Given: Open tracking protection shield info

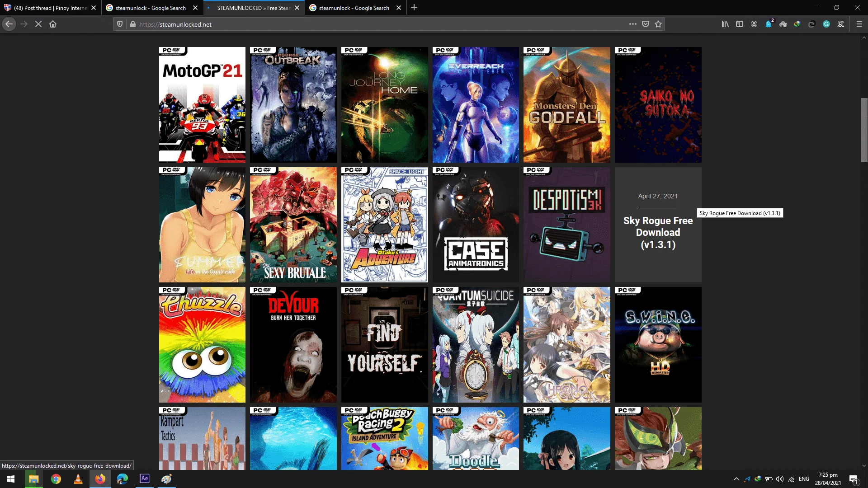Looking at the screenshot, I should 120,24.
